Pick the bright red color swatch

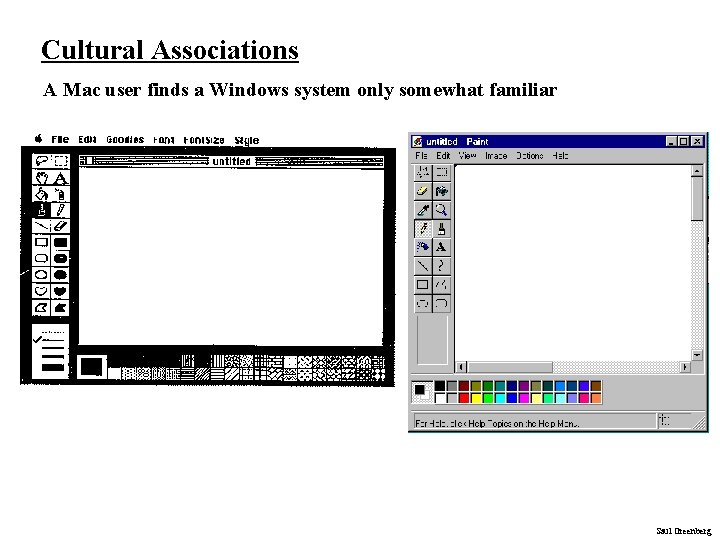pyautogui.click(x=464, y=398)
